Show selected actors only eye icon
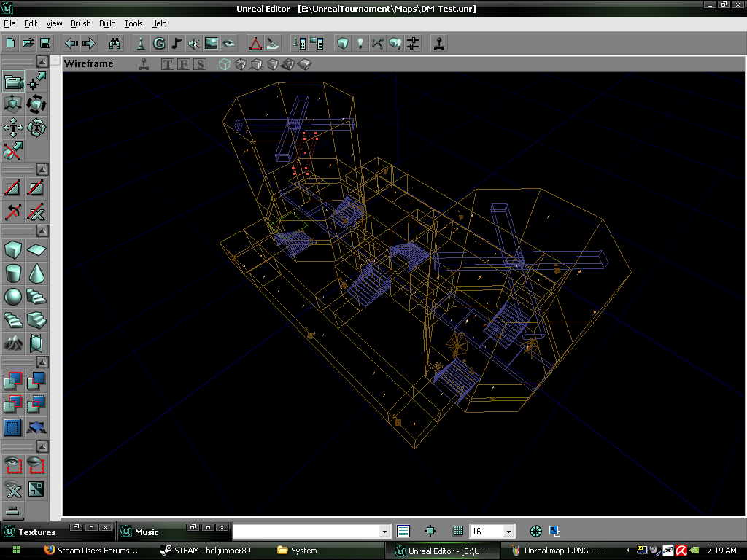Viewport: 747px width, 560px height. point(13,465)
